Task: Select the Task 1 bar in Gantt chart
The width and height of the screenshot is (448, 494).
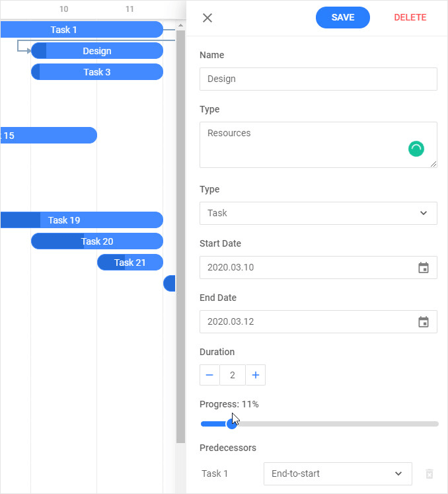Action: pos(81,30)
